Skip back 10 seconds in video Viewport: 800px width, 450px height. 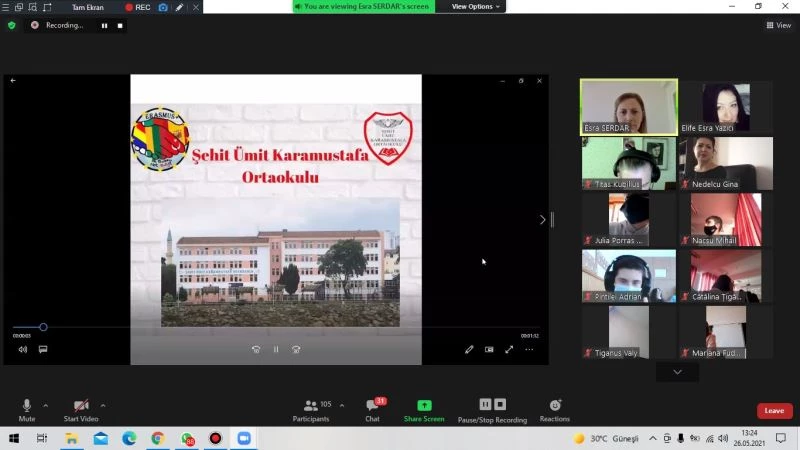256,349
